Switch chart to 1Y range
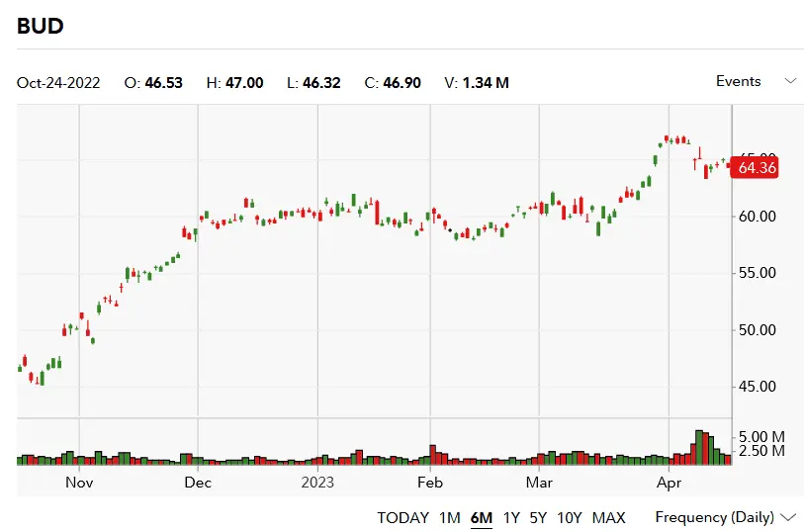The width and height of the screenshot is (804, 532). coord(511,517)
